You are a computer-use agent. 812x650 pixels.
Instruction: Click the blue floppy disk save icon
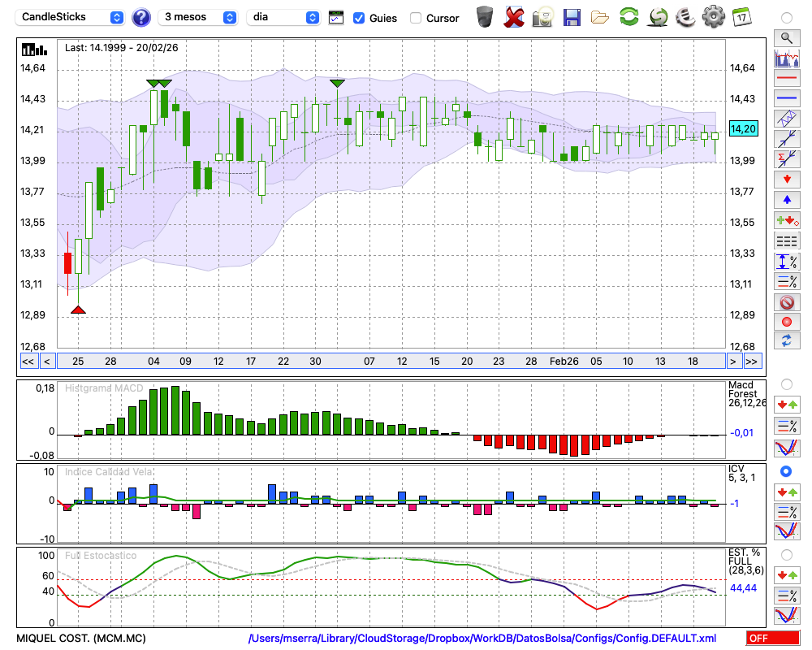click(x=572, y=17)
